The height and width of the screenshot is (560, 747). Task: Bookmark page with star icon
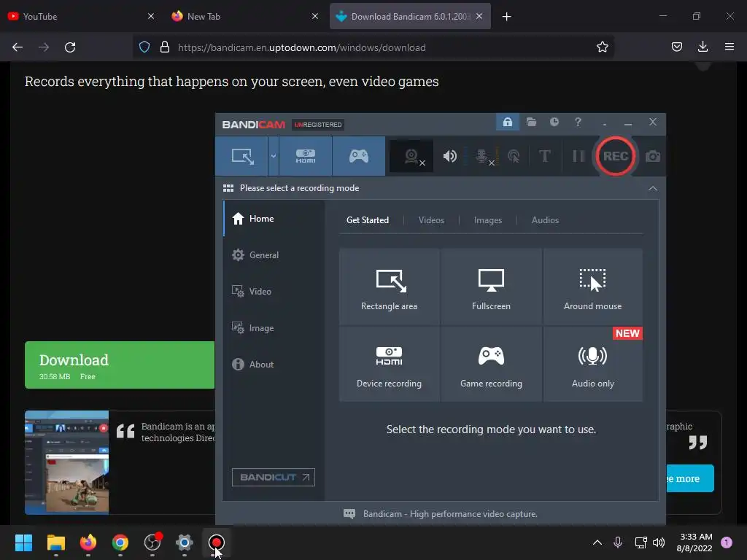click(602, 47)
